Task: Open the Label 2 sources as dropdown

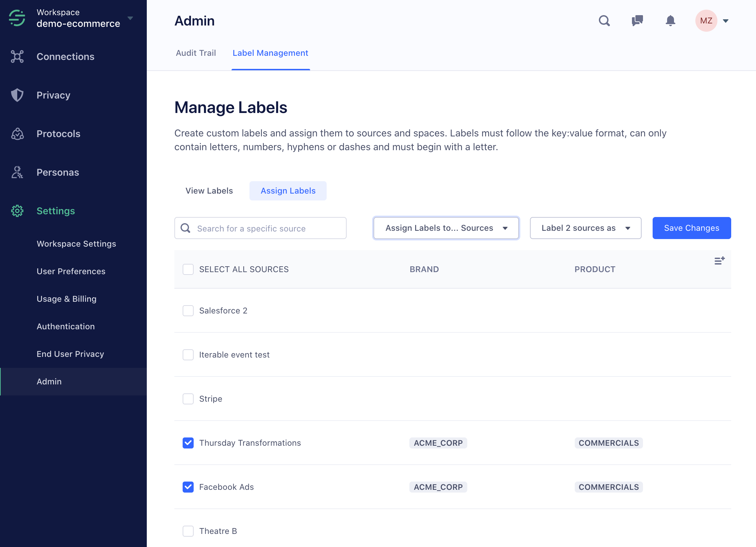Action: 585,228
